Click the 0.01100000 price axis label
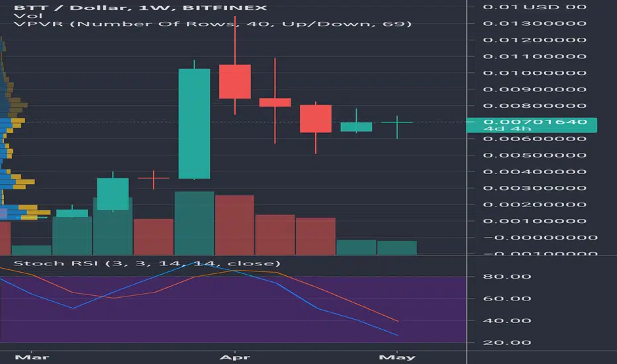The image size is (617, 364). tap(534, 56)
